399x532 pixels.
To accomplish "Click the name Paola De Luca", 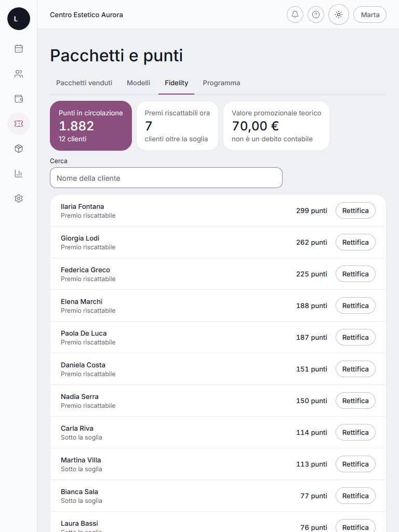I will point(84,333).
